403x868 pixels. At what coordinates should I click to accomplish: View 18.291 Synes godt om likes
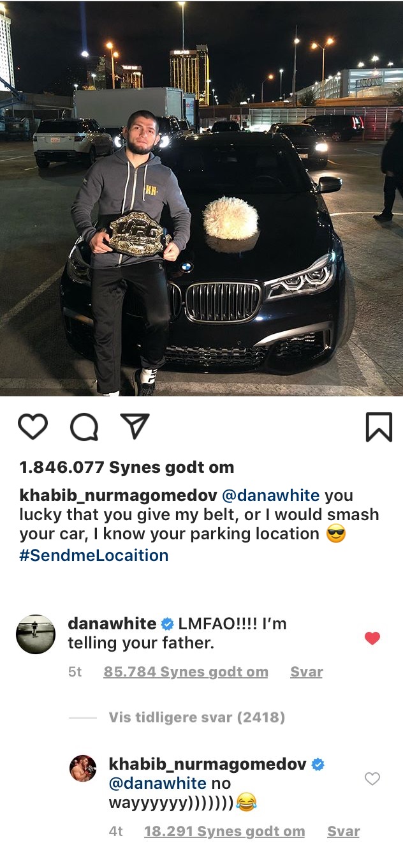click(x=224, y=831)
